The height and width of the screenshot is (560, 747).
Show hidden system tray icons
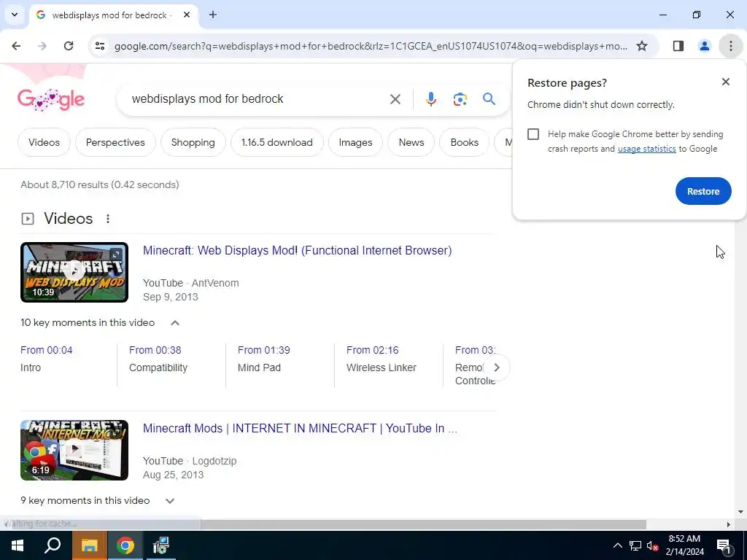tap(617, 545)
